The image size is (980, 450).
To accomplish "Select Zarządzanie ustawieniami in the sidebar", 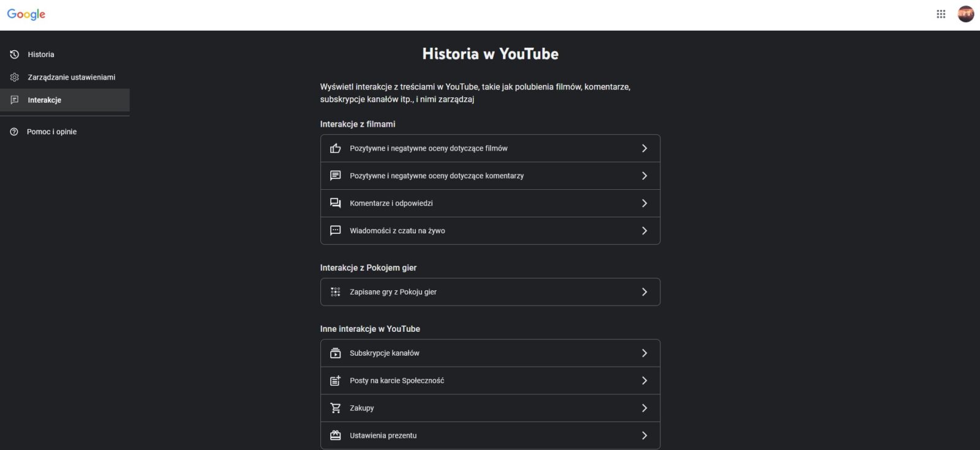I will 71,77.
